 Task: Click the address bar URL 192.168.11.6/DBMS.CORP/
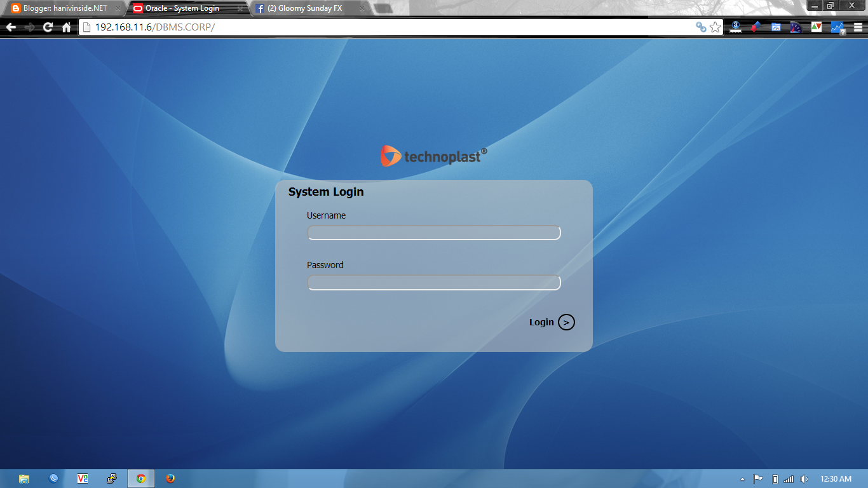coord(155,27)
